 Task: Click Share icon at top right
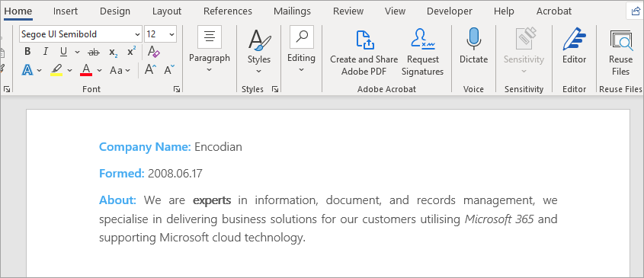(x=635, y=11)
